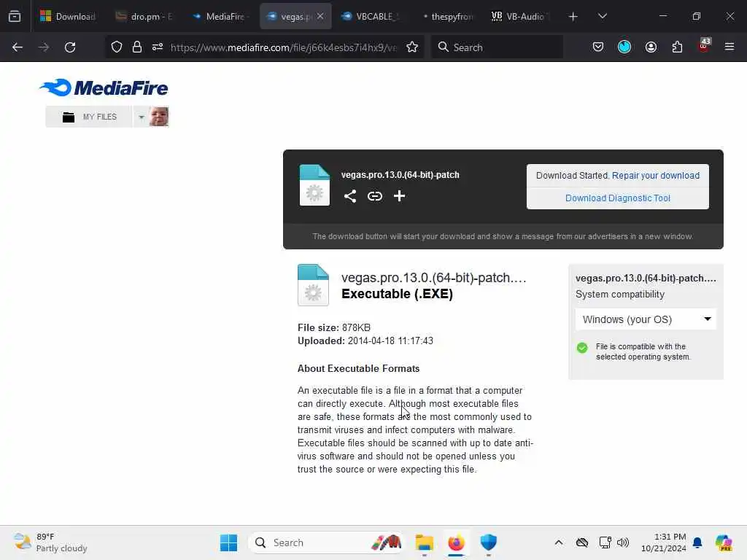Click the large executable file icon
747x560 pixels.
[x=313, y=285]
